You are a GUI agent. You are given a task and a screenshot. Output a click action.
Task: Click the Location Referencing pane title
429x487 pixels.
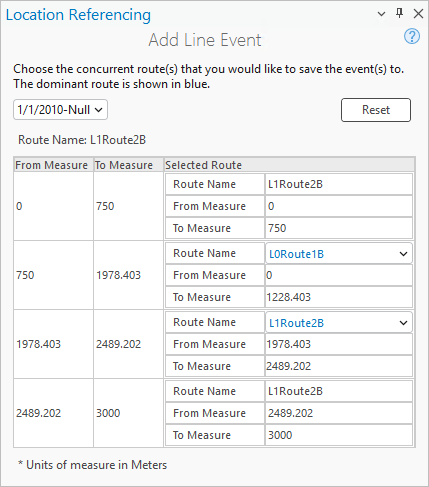coord(78,15)
